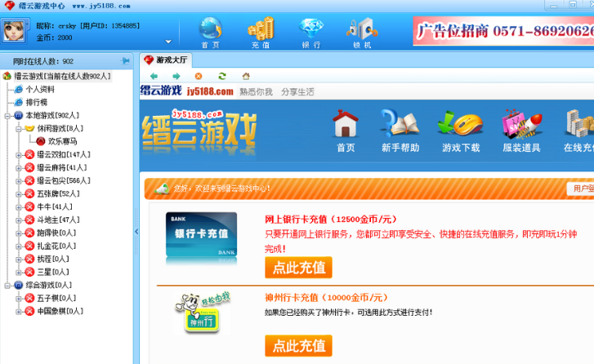Screen dimensions: 594x364
Task: Select 中国象棋[0人] in the tree
Action: pos(60,311)
